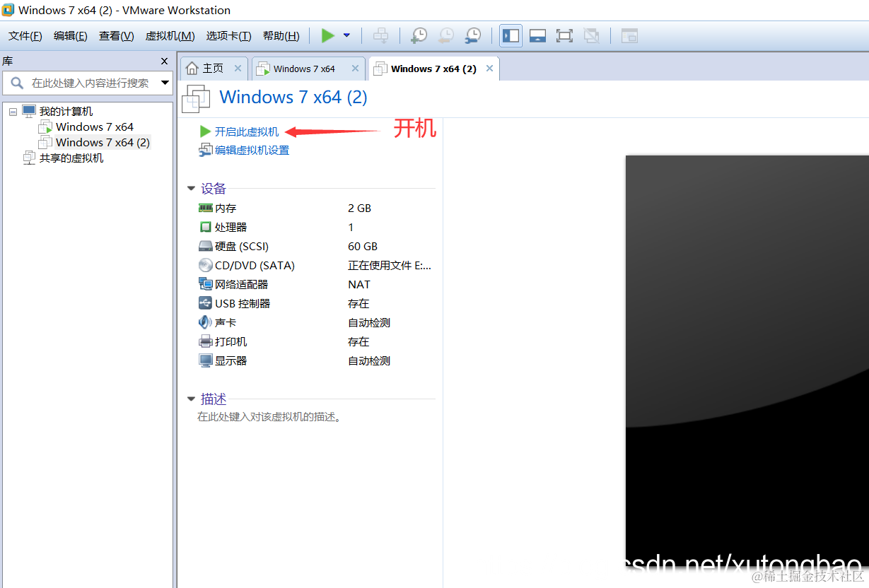This screenshot has width=869, height=588.
Task: Click the settings icon beside 编辑虚拟机设置
Action: coord(205,150)
